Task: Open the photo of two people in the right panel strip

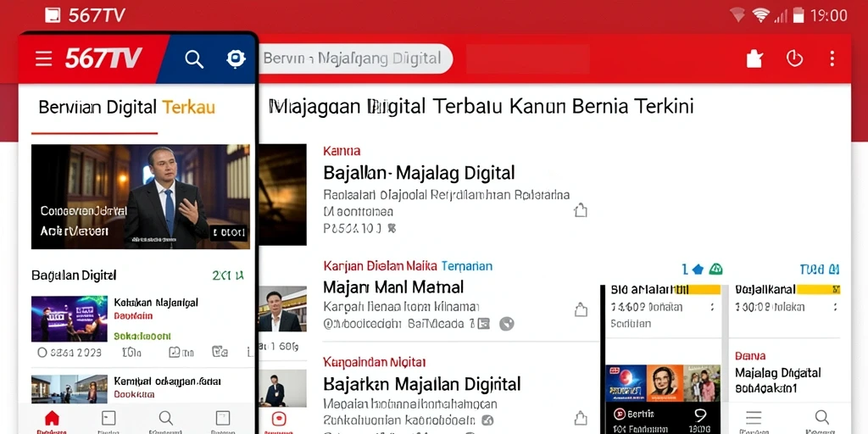Action: (702, 383)
